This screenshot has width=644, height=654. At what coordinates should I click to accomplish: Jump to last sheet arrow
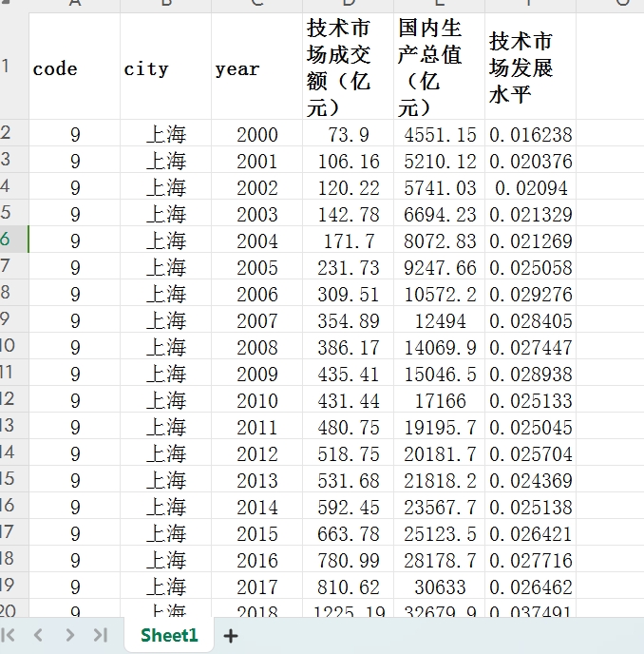[x=101, y=635]
